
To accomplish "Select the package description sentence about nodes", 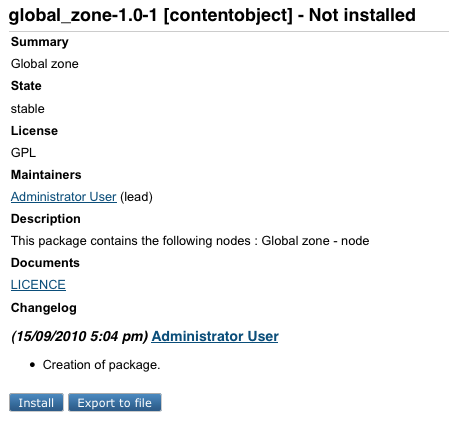I will 190,241.
